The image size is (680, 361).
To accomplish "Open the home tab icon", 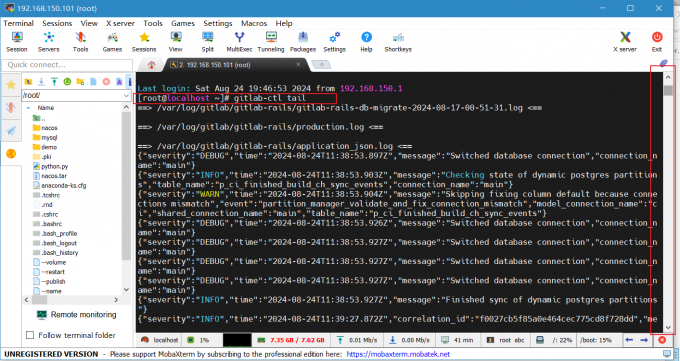I will coord(151,65).
